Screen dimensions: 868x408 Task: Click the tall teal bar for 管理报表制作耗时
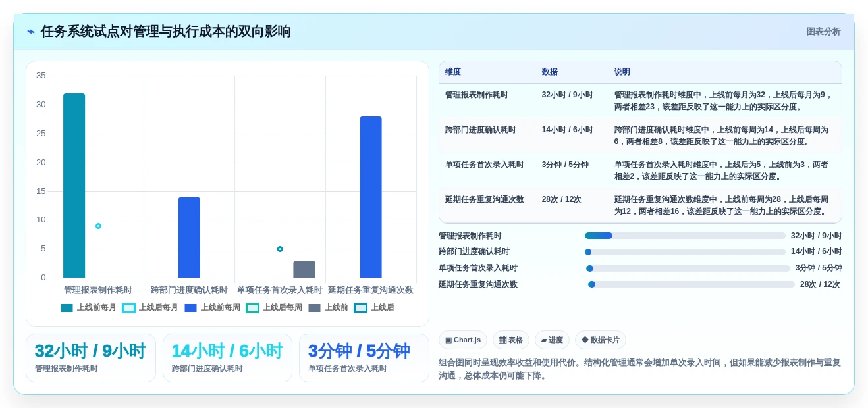click(74, 186)
